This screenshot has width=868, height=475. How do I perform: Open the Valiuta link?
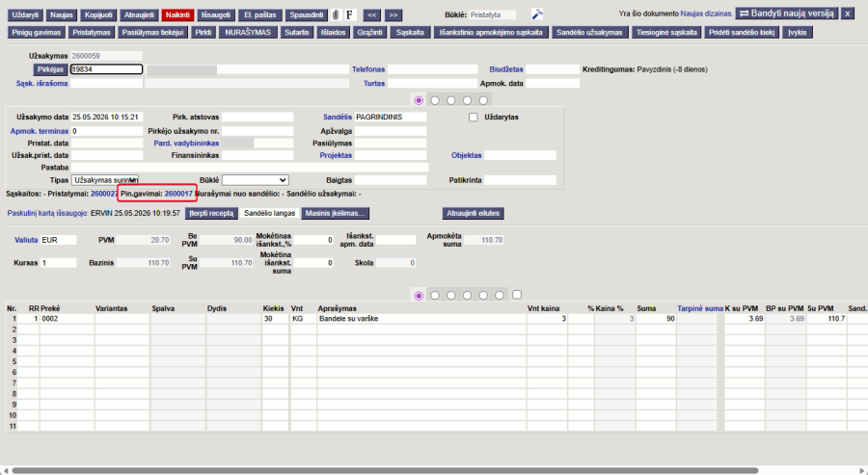pyautogui.click(x=26, y=240)
